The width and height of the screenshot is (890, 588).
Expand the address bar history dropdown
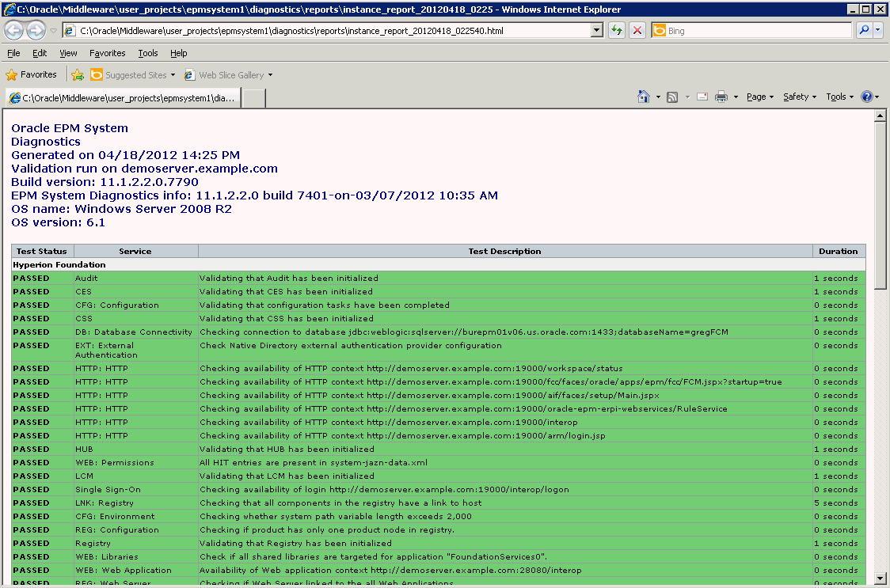point(598,30)
